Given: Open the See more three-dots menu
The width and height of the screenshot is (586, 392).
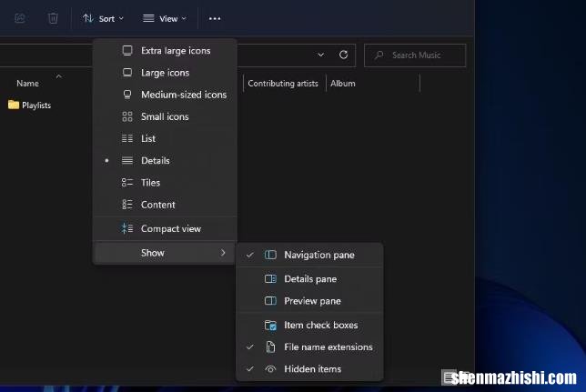Looking at the screenshot, I should [215, 18].
